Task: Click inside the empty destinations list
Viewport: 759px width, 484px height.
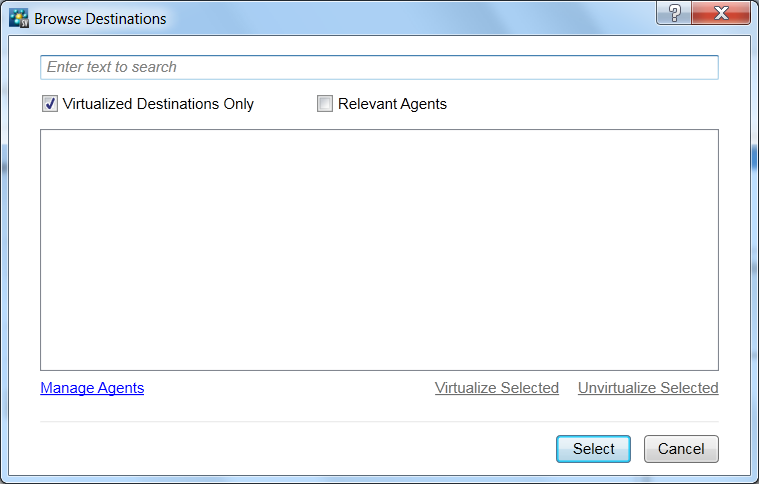Action: 379,250
